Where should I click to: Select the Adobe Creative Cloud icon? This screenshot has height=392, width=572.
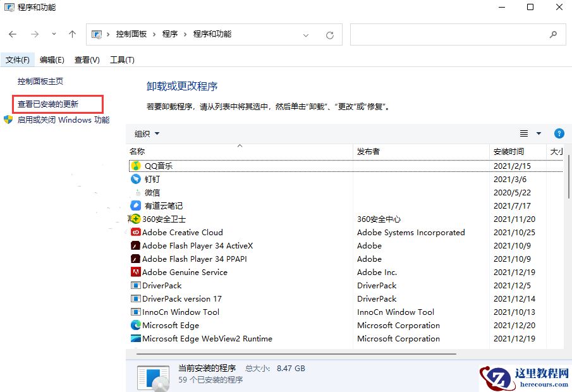click(135, 232)
